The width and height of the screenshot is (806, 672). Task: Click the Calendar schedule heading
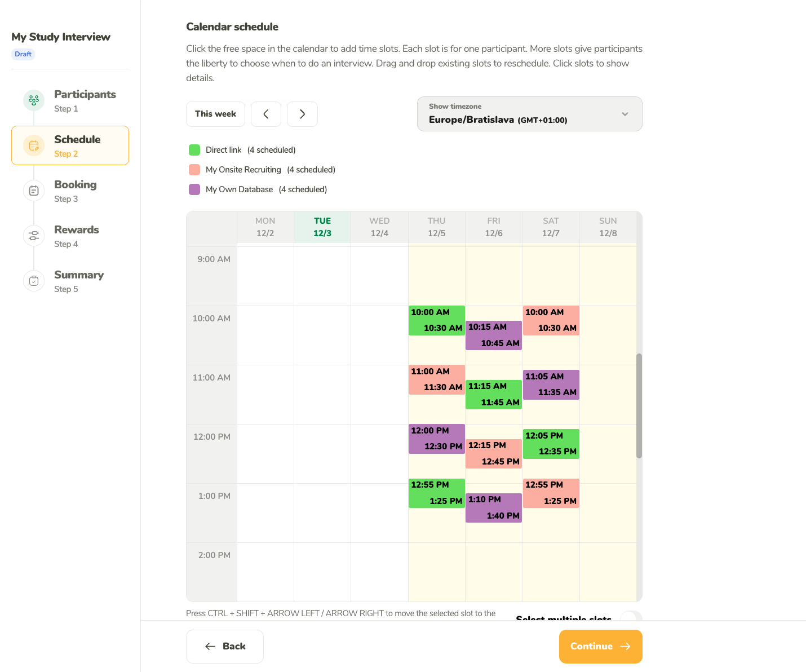(x=232, y=26)
